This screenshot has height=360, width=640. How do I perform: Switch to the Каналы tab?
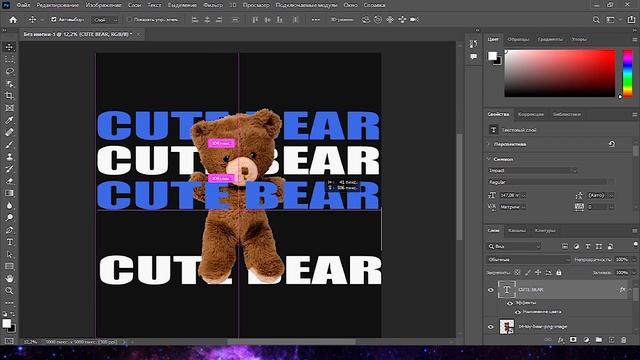[x=517, y=231]
